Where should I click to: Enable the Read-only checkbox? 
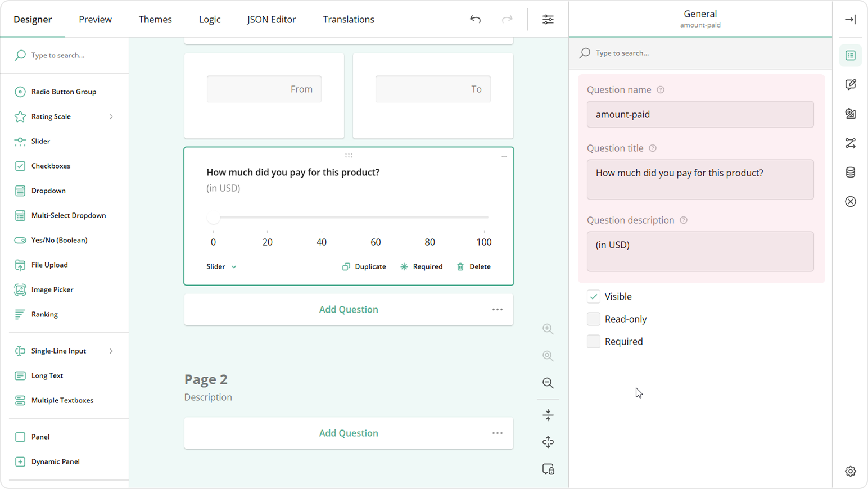click(593, 319)
